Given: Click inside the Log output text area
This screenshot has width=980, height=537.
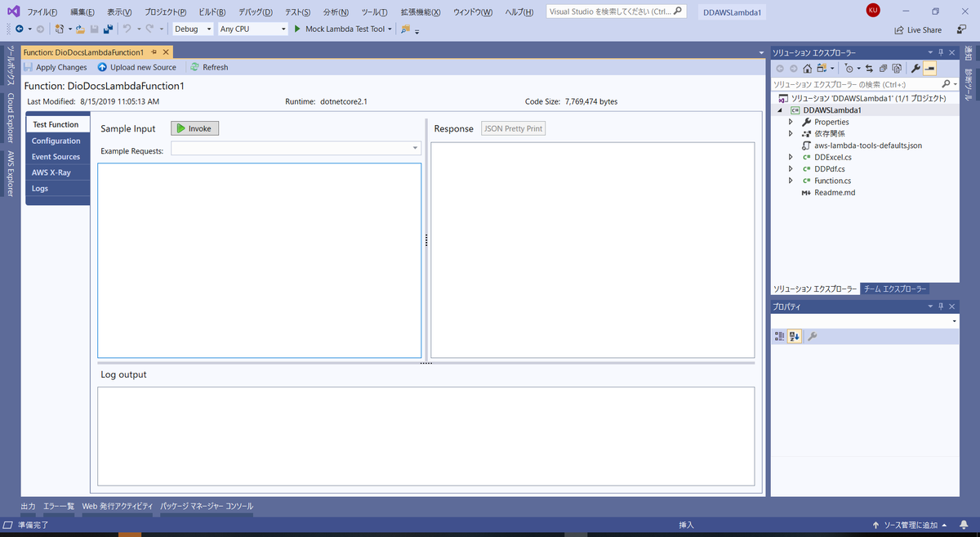Looking at the screenshot, I should coord(425,436).
